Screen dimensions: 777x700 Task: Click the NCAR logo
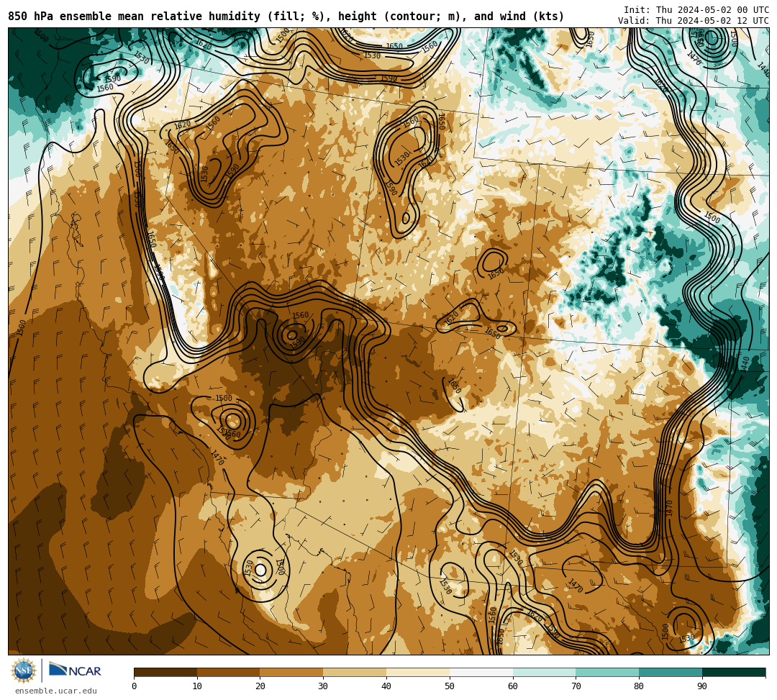click(75, 671)
